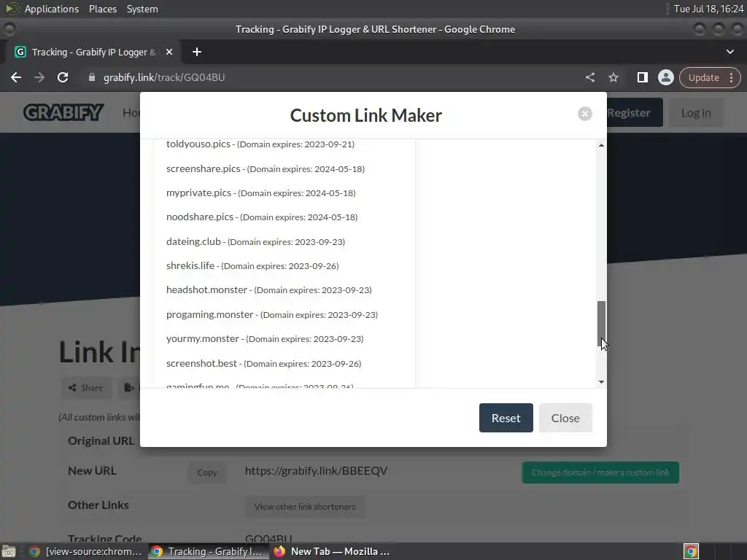
Task: Click Change domain / make a custom link
Action: pos(600,472)
